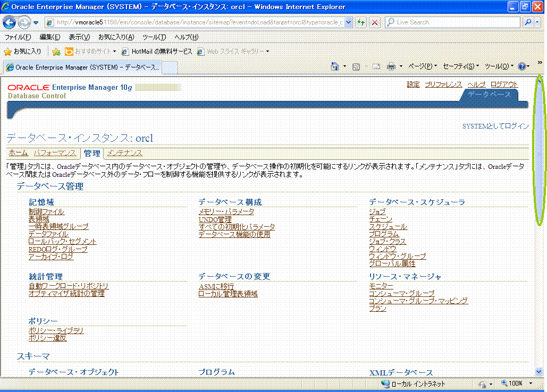This screenshot has height=392, width=547.
Task: Open the ツール(T) menu
Action: [154, 37]
